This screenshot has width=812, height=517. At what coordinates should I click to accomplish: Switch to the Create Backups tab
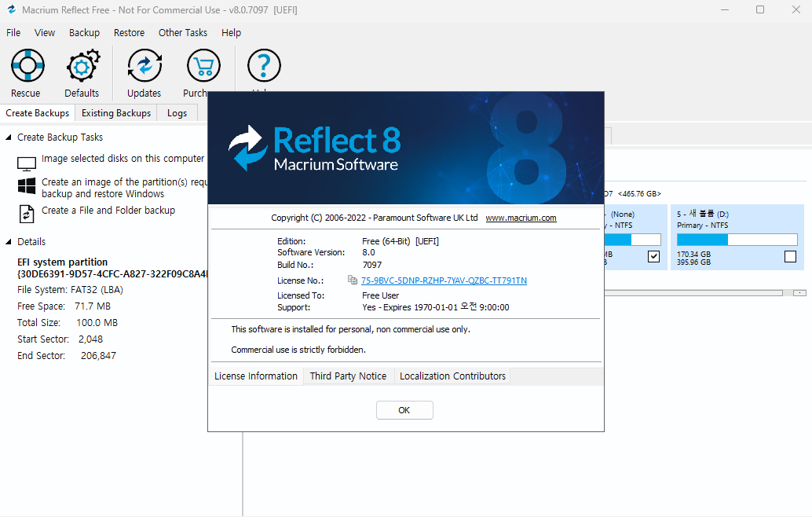pyautogui.click(x=37, y=113)
